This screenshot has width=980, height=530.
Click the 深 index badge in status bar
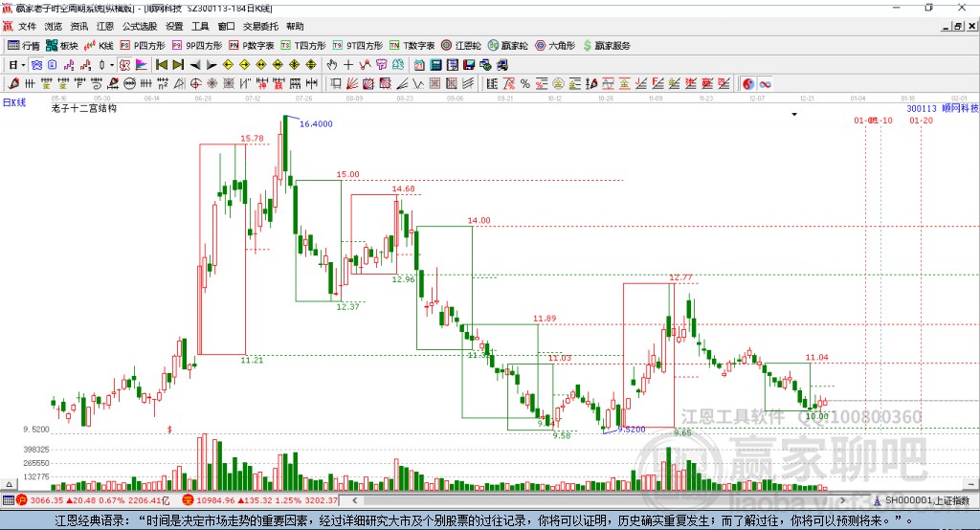point(189,500)
